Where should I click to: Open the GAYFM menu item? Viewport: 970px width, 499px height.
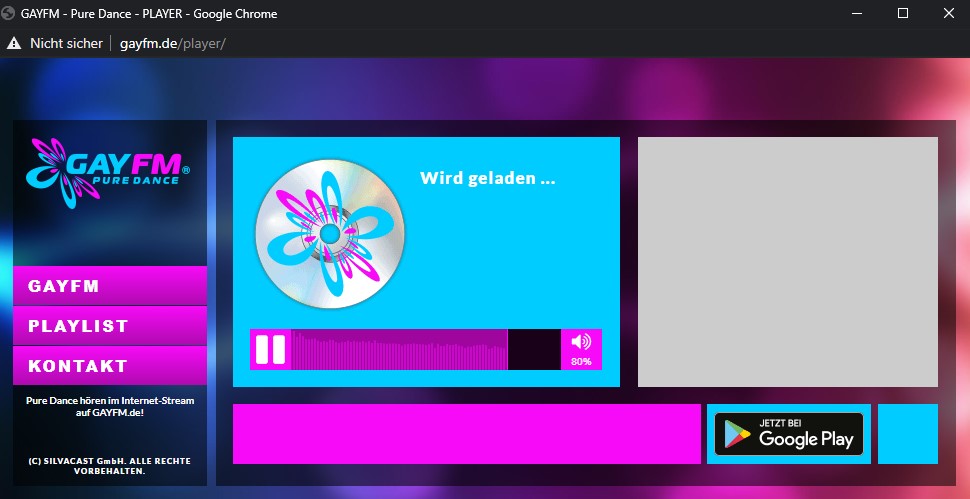(x=109, y=286)
